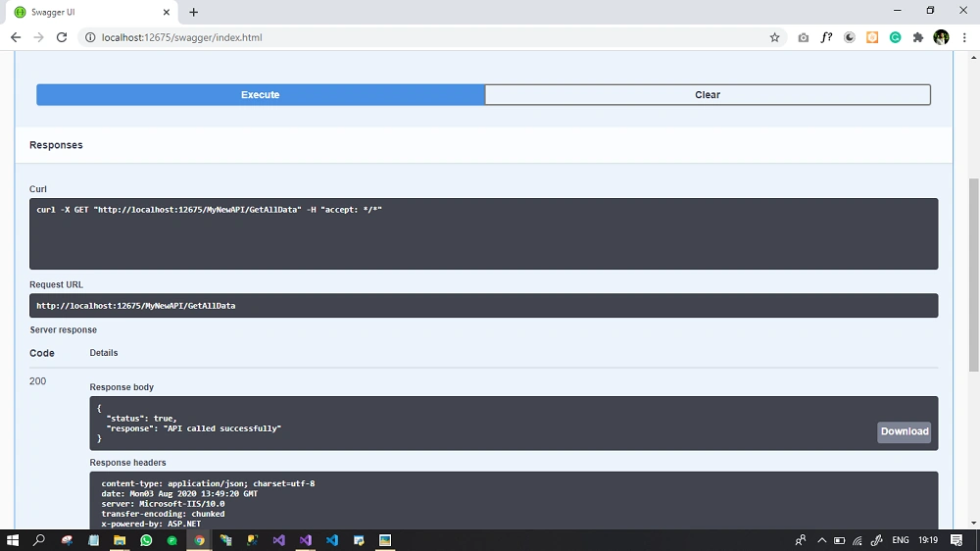Click the Execute button
The width and height of the screenshot is (980, 551).
[x=260, y=95]
